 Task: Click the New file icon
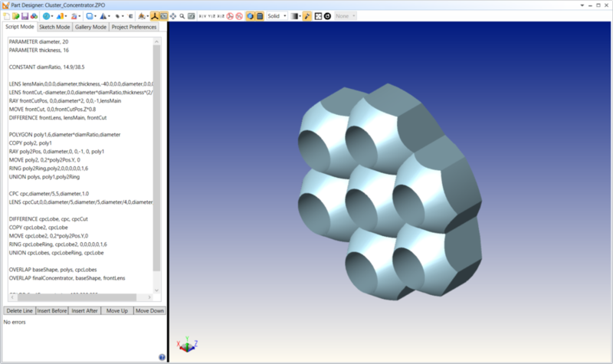point(7,15)
